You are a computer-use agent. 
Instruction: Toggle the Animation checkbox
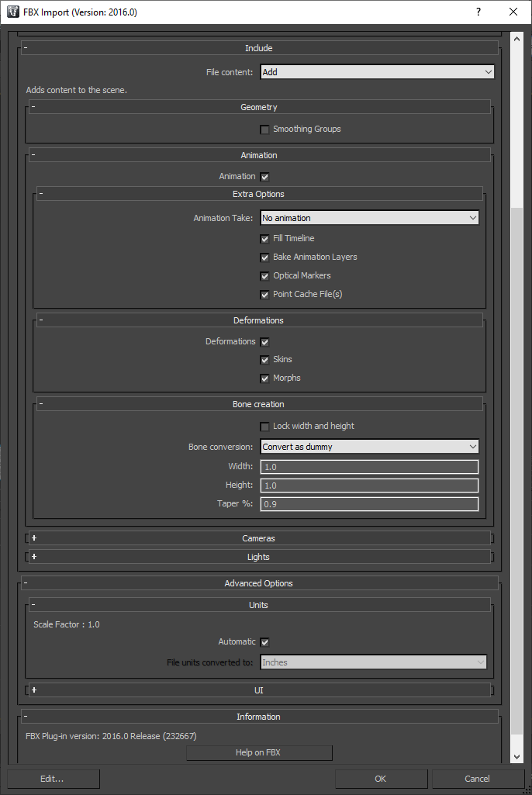(x=264, y=176)
